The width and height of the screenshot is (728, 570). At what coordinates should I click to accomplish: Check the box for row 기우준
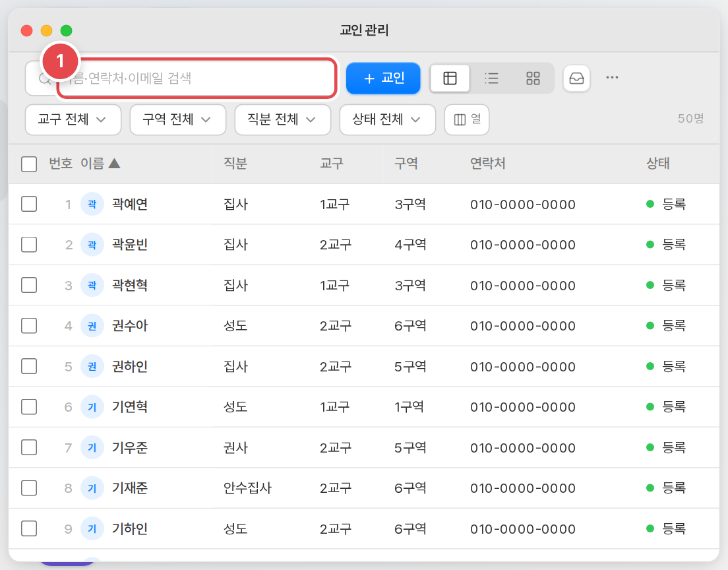click(29, 447)
